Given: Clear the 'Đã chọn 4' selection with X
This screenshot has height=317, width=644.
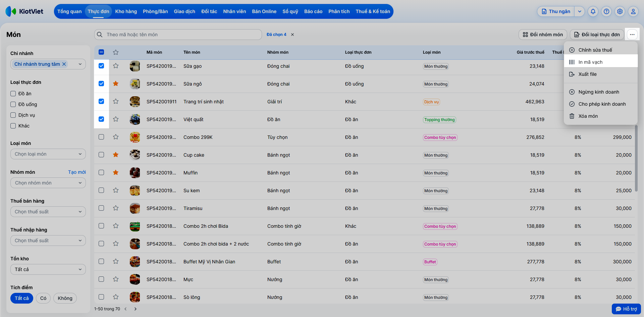Looking at the screenshot, I should [x=292, y=35].
